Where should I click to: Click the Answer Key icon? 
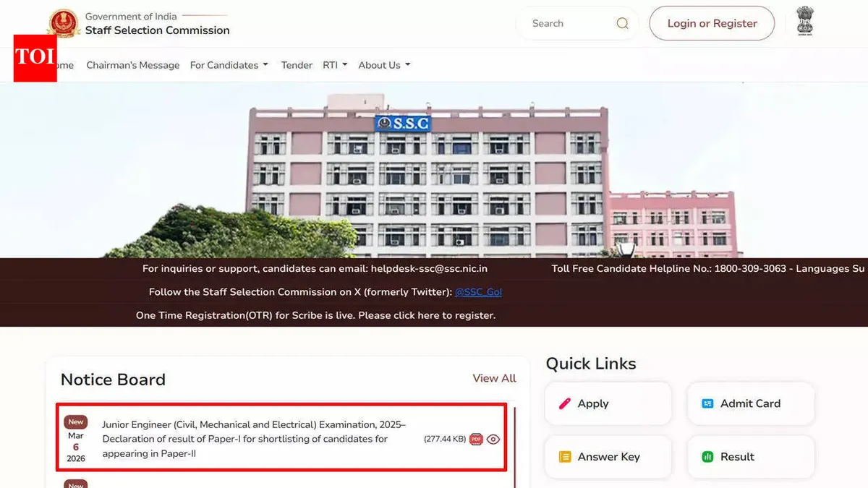[x=566, y=457]
